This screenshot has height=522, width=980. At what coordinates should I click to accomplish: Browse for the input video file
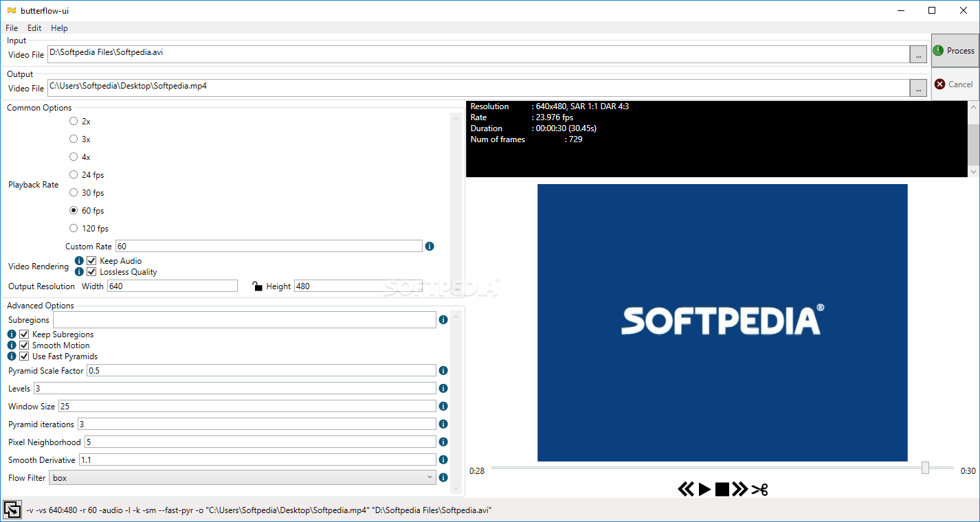pyautogui.click(x=917, y=55)
